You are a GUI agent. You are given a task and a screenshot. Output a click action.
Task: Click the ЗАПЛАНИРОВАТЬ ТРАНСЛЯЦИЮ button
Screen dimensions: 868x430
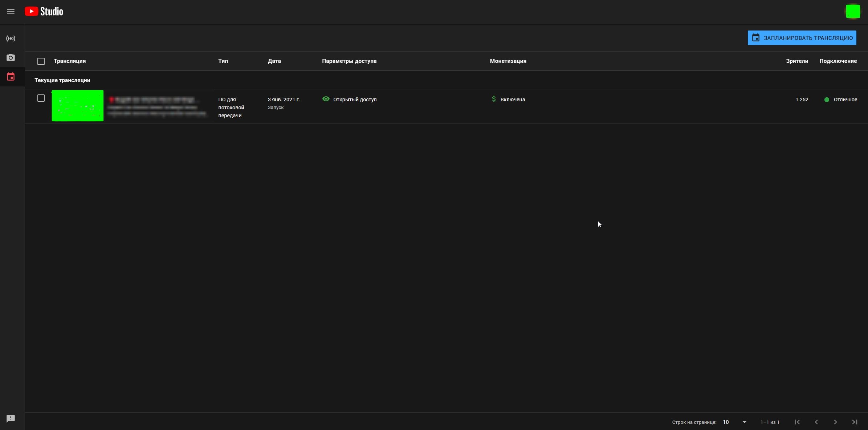[x=802, y=38]
